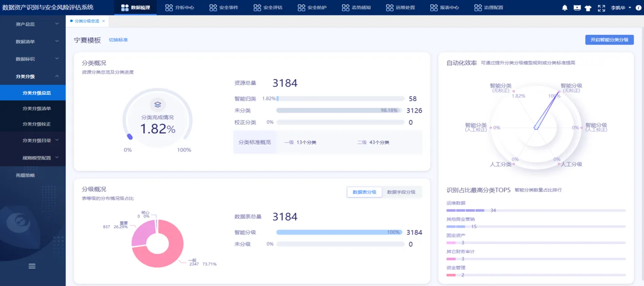
Task: Open the T-shirt theme skin icon
Action: (x=588, y=8)
